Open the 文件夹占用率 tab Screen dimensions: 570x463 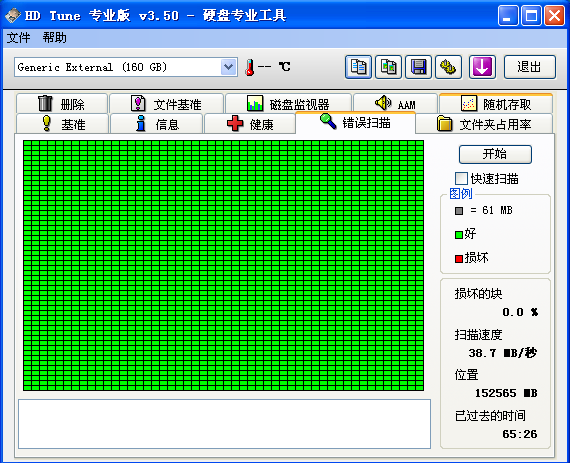coord(484,124)
